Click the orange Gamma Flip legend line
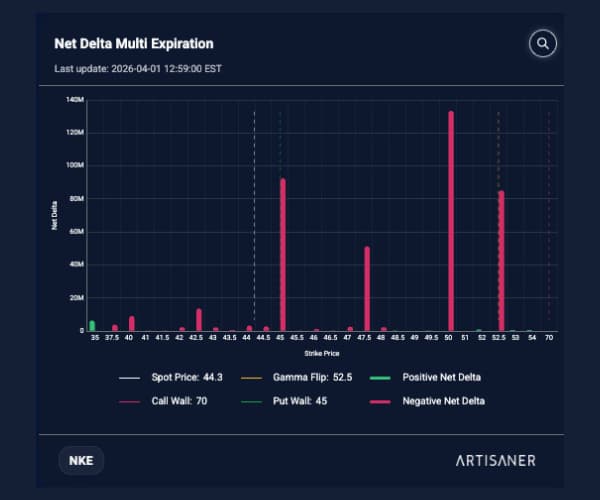The width and height of the screenshot is (600, 500). (251, 378)
